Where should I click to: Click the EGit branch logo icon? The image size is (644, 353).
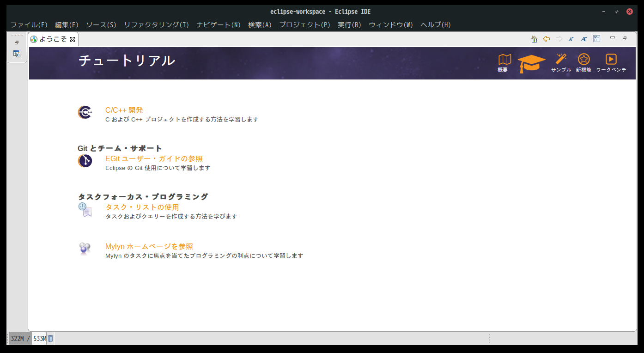click(85, 161)
